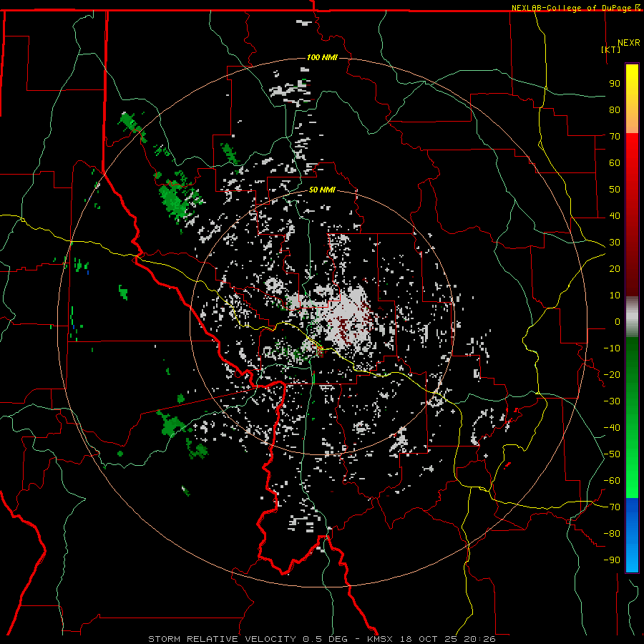The height and width of the screenshot is (644, 644).
Task: Click the -60 value on the velocity scale
Action: pyautogui.click(x=612, y=481)
